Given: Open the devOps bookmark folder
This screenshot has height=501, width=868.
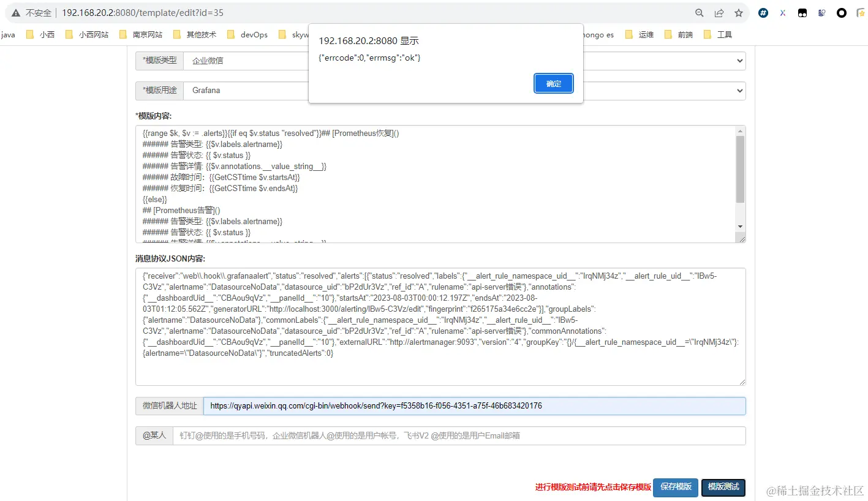Looking at the screenshot, I should [247, 35].
